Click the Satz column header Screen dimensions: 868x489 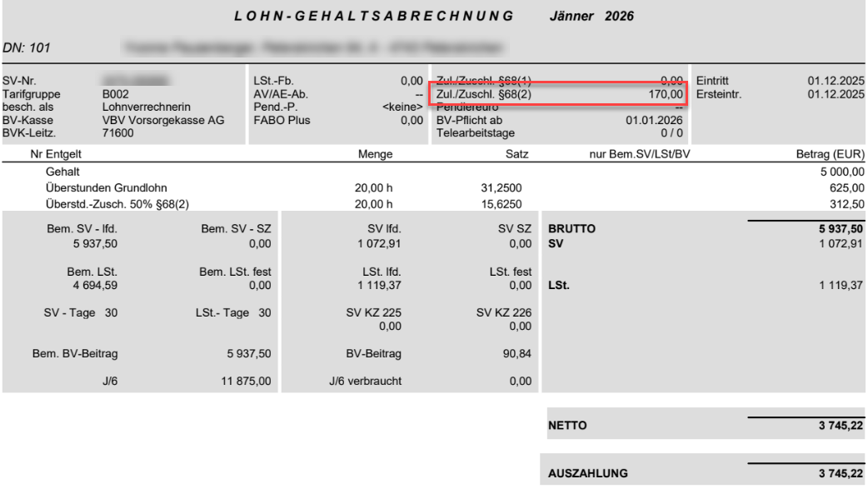[x=517, y=154]
